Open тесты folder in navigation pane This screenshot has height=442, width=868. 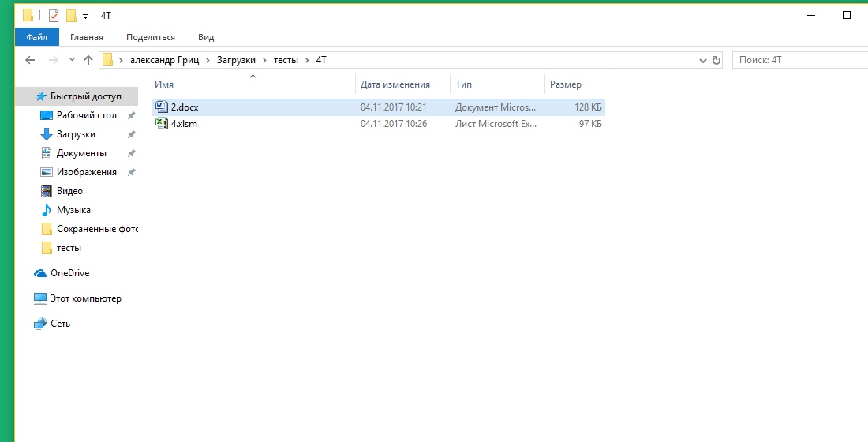[x=69, y=248]
